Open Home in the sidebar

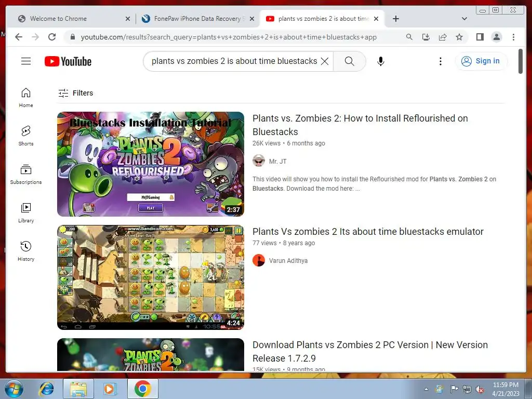click(x=26, y=98)
